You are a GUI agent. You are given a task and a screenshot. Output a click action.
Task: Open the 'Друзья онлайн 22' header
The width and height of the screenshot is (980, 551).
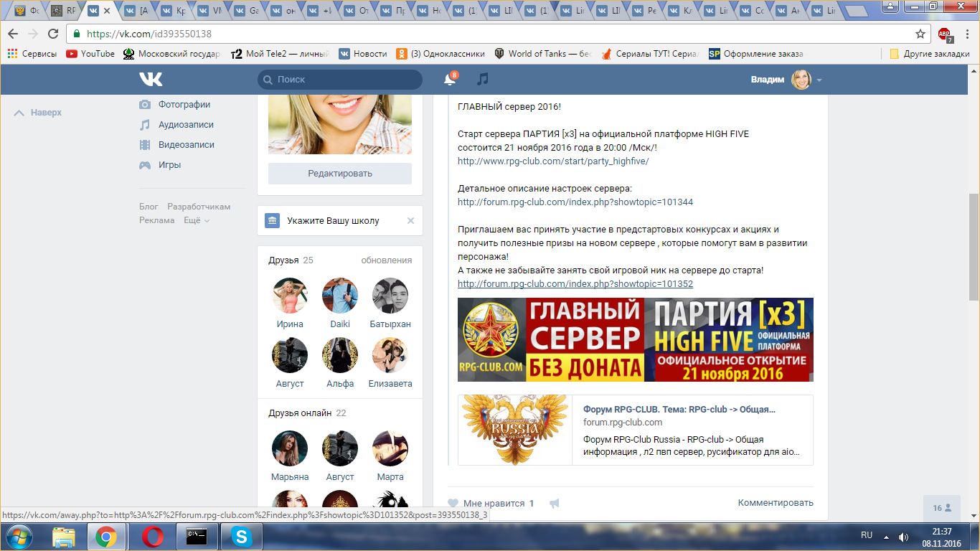click(307, 413)
